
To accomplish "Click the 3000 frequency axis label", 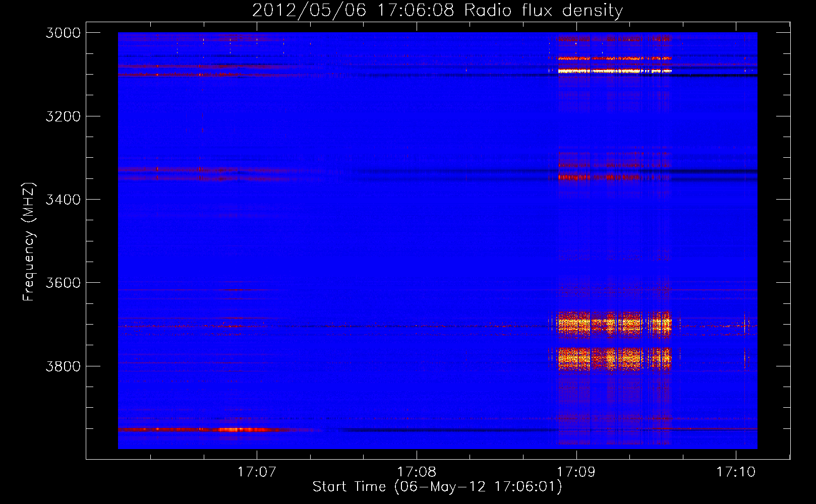I will pyautogui.click(x=63, y=33).
